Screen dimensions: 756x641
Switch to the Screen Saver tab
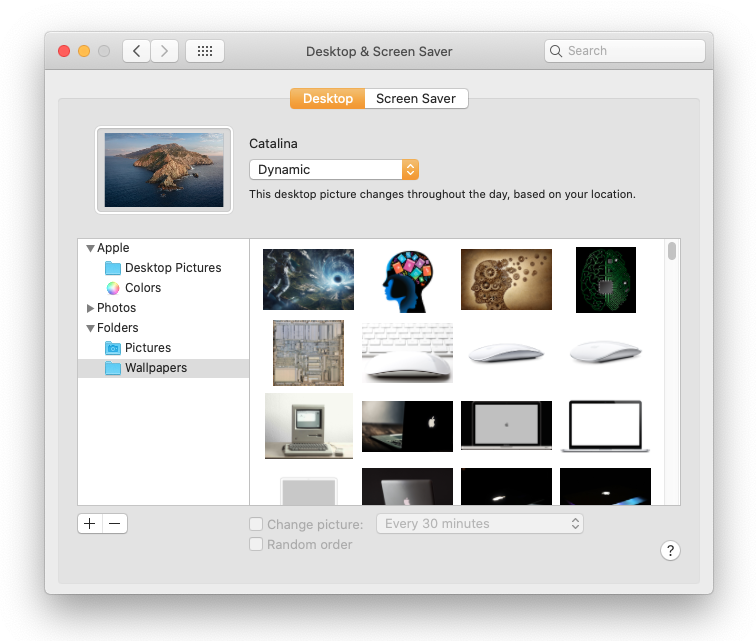[416, 99]
